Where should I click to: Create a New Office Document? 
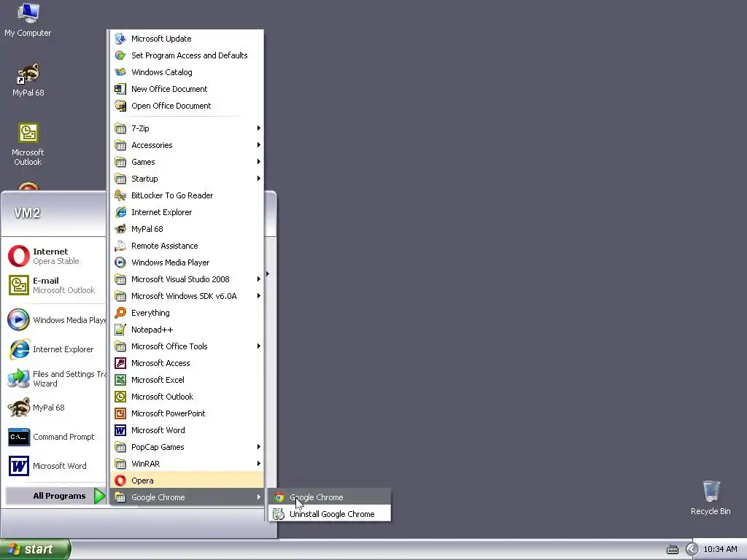(x=187, y=89)
